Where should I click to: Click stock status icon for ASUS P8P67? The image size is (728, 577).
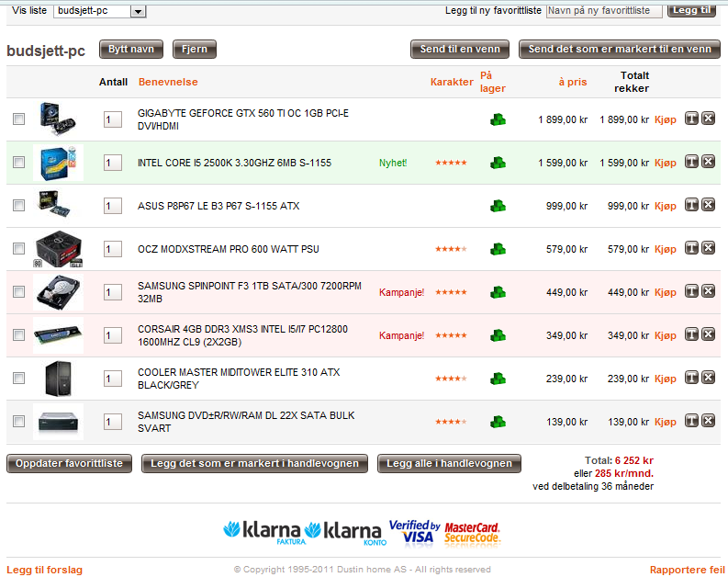498,206
